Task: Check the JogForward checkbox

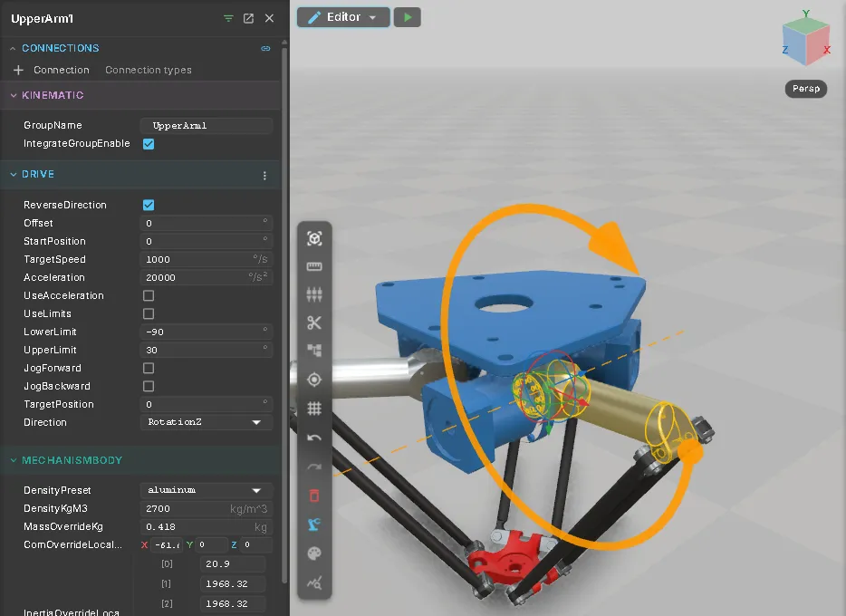Action: tap(149, 368)
